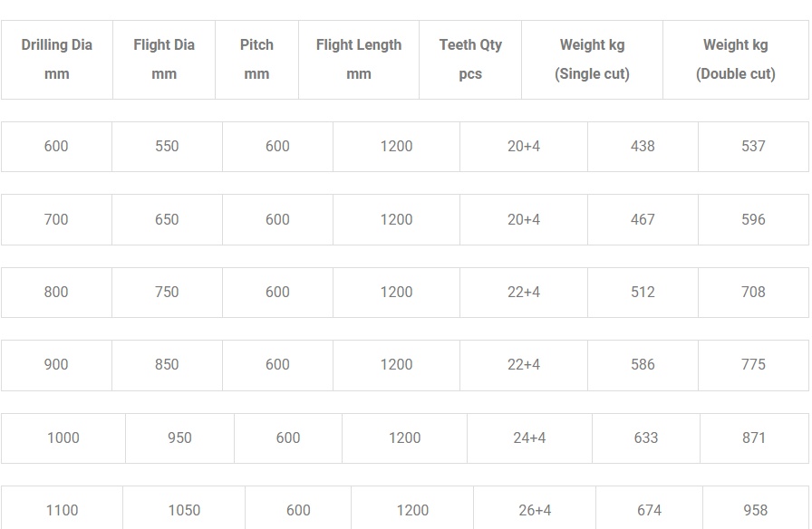This screenshot has height=529, width=812.
Task: Select the Flight Dia mm header cell
Action: pos(164,59)
